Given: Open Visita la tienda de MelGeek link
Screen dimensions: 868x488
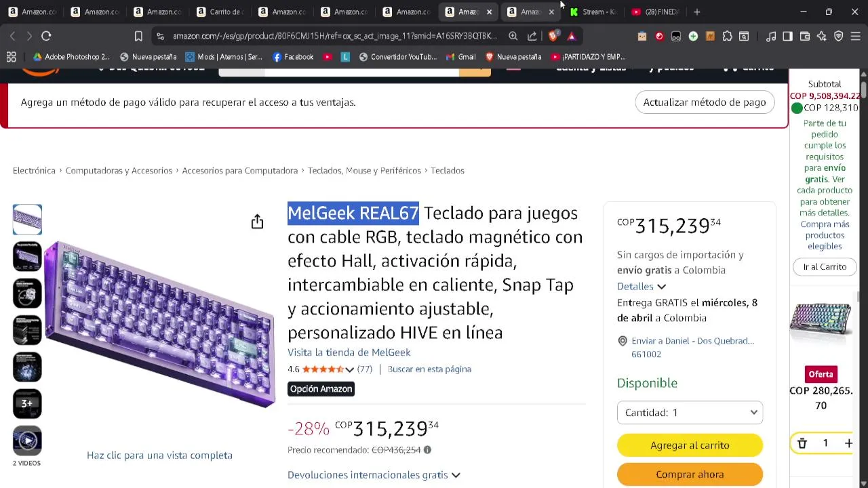Looking at the screenshot, I should (x=349, y=352).
